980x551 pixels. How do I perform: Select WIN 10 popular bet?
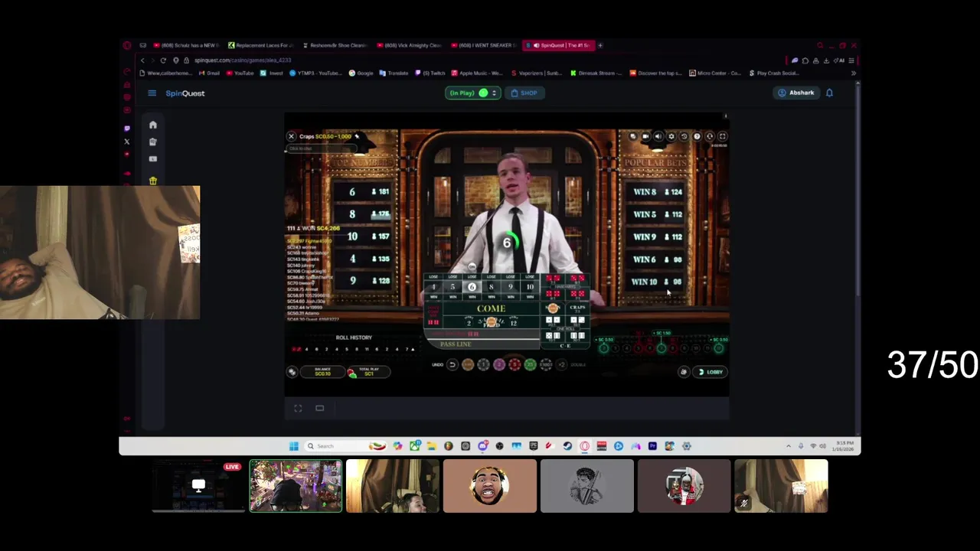pos(657,282)
